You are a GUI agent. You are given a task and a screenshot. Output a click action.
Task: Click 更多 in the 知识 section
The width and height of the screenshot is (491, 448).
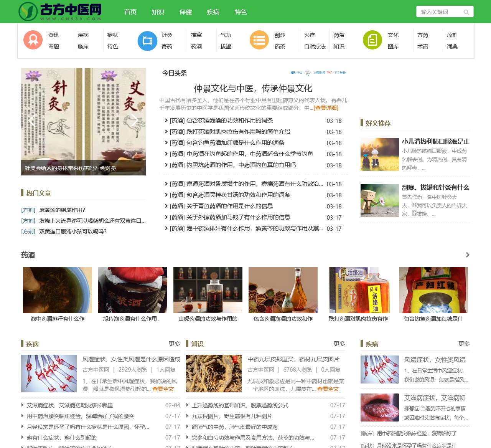(339, 344)
